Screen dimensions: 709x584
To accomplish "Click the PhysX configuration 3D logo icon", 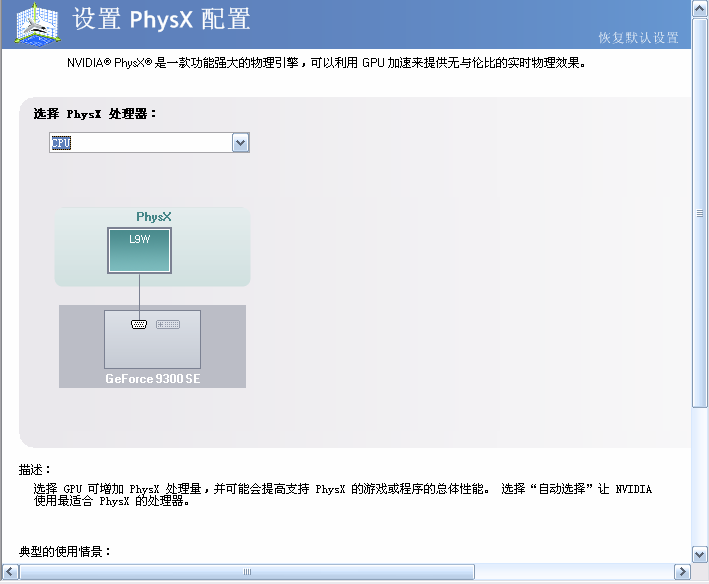I will click(37, 24).
